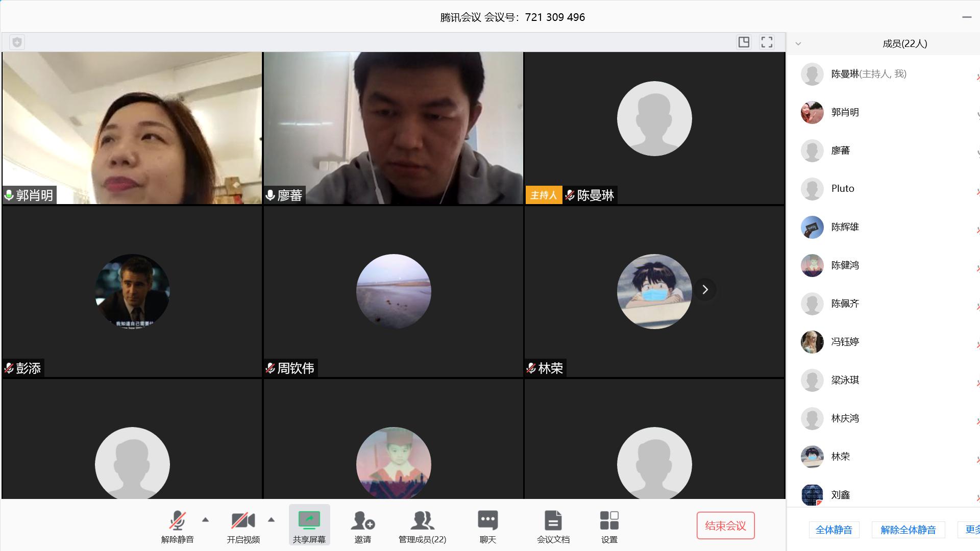Viewport: 980px width, 551px height.
Task: End the meeting (结束会议)
Action: [725, 525]
